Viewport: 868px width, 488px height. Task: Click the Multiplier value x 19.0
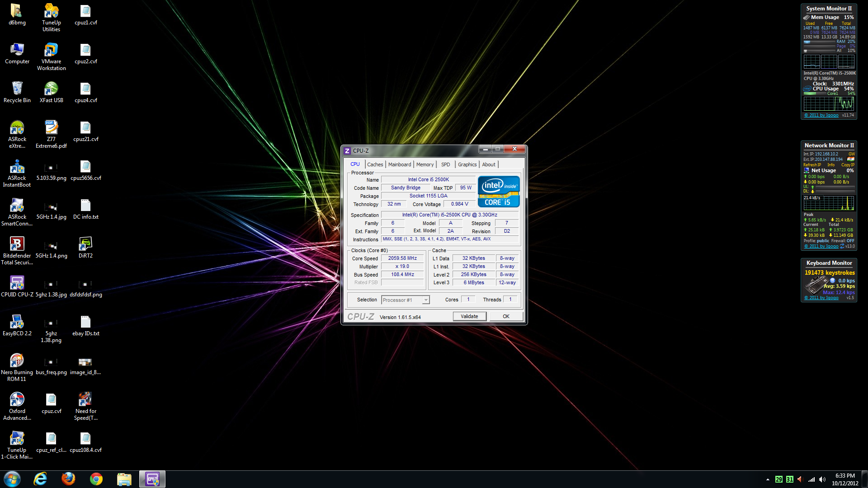coord(402,267)
